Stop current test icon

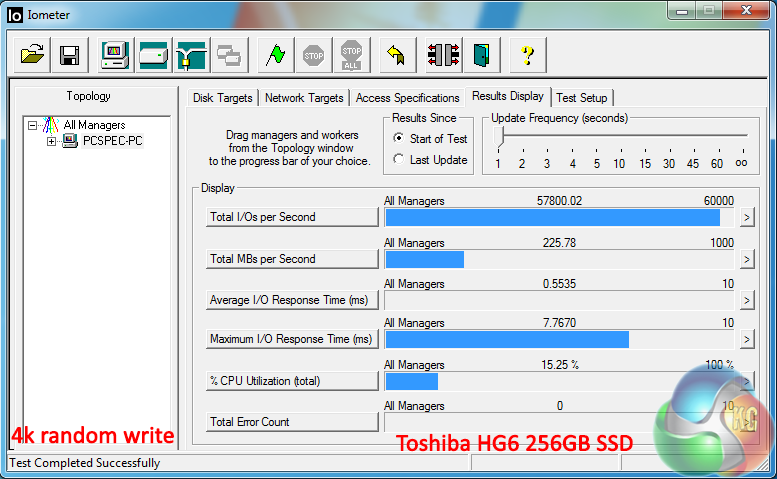pos(314,54)
